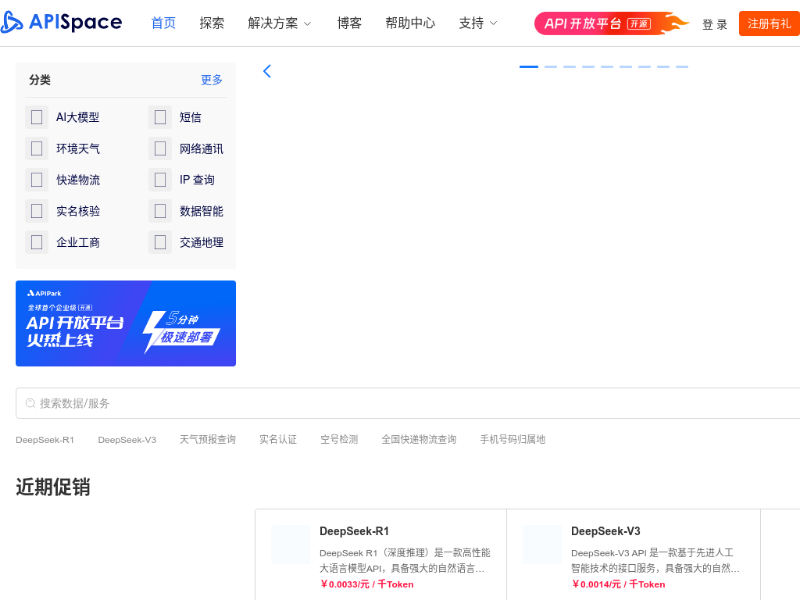Viewport: 800px width, 600px height.
Task: Select the second carousel indicator
Action: (551, 67)
